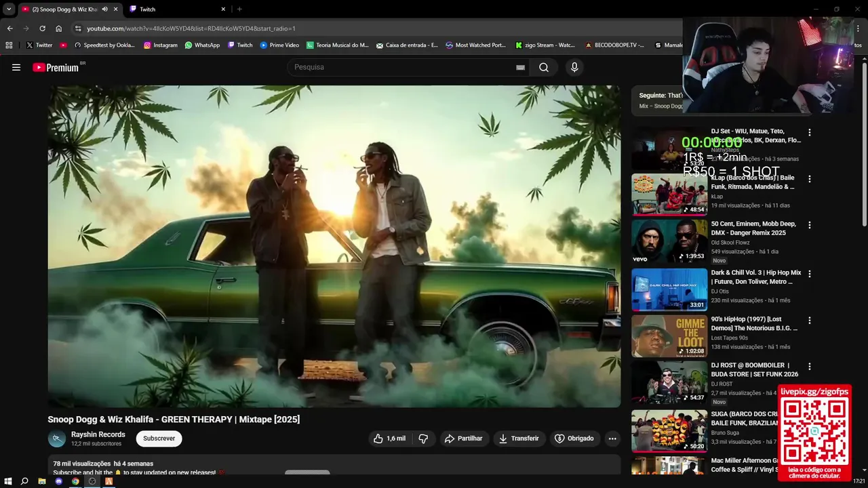Click the video player to pause

coord(334,246)
